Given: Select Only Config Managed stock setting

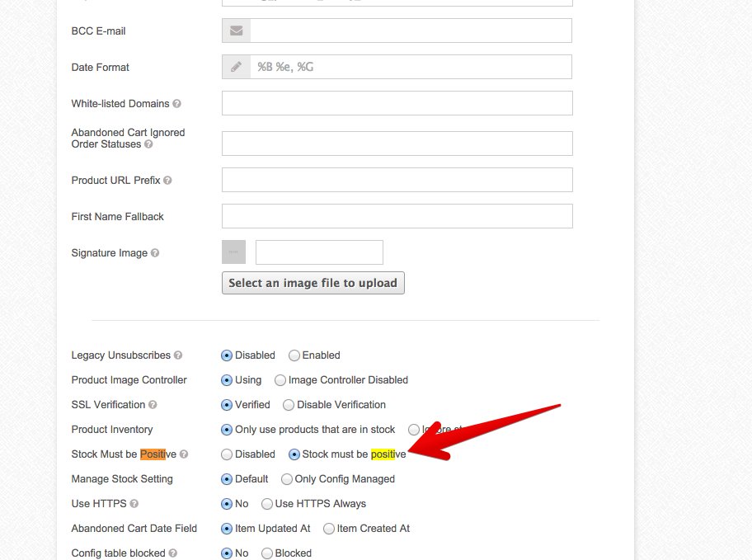Looking at the screenshot, I should point(287,479).
